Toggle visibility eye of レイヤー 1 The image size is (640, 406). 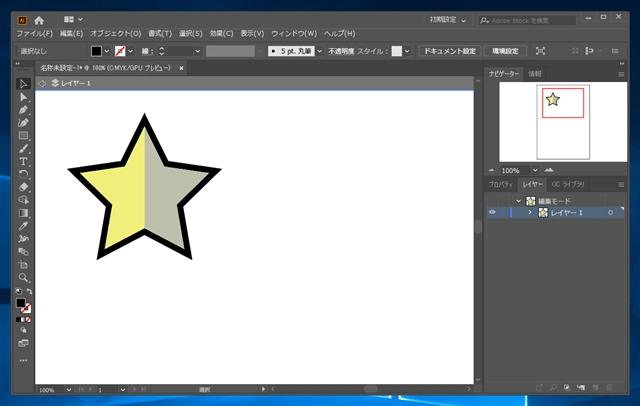coord(492,212)
